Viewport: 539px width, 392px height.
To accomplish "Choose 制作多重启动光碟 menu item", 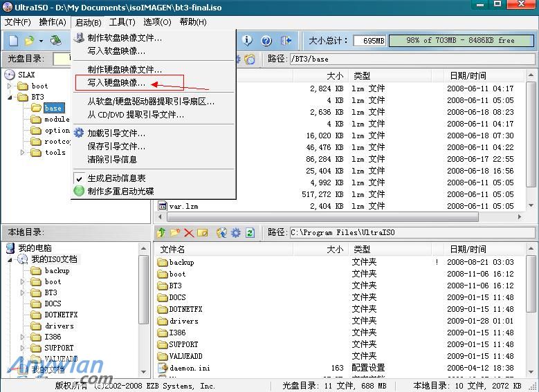I will pyautogui.click(x=120, y=192).
